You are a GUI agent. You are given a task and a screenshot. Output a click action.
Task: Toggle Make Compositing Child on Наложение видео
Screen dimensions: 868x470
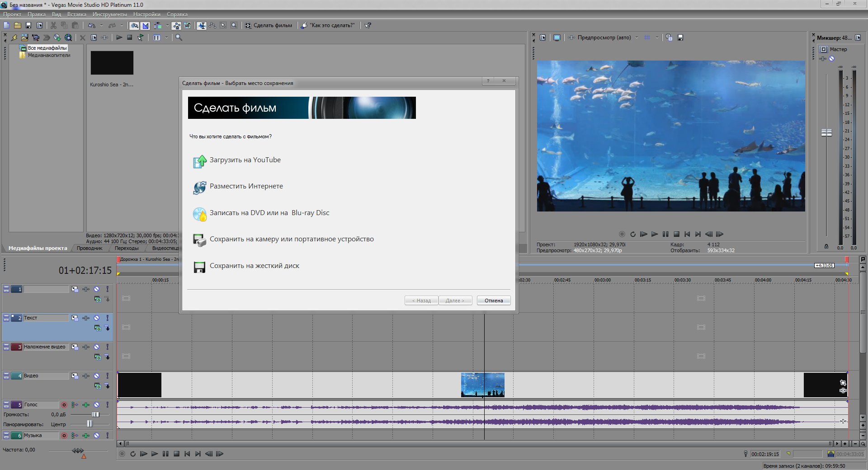[107, 357]
